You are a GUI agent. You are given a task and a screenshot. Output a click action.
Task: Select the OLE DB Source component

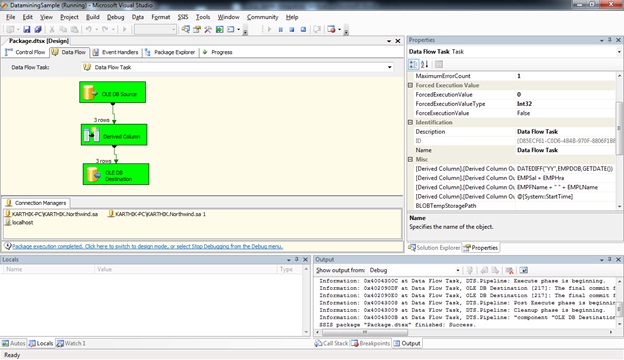coord(113,92)
